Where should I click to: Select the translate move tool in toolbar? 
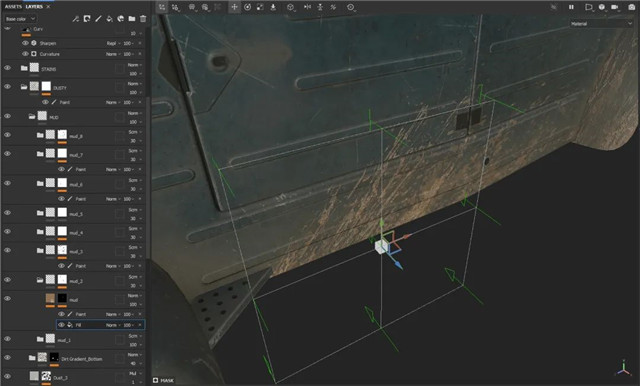point(234,7)
